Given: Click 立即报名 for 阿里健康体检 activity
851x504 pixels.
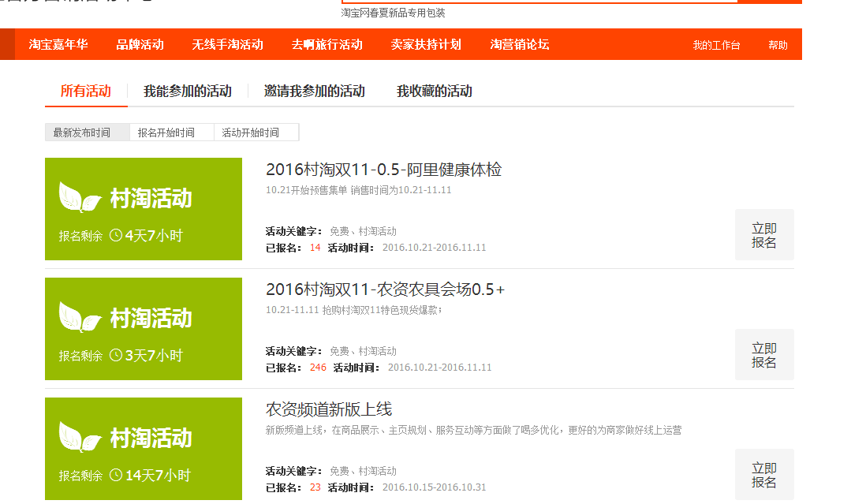Looking at the screenshot, I should click(x=764, y=235).
